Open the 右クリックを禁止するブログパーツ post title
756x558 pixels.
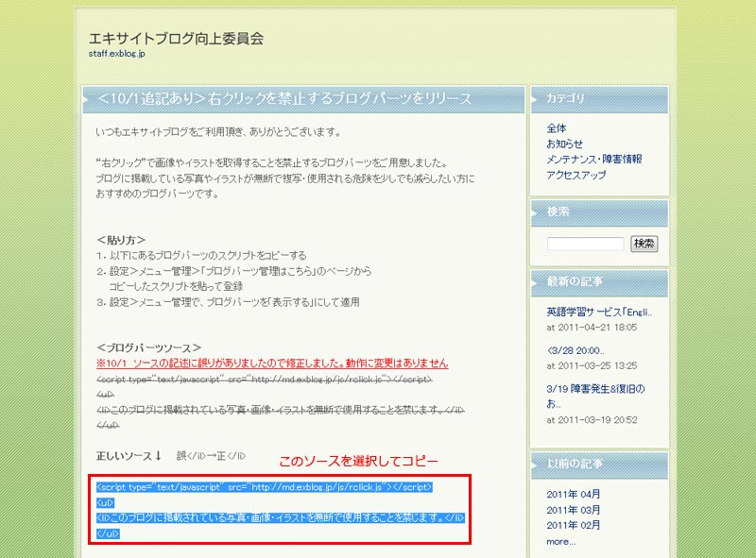284,98
